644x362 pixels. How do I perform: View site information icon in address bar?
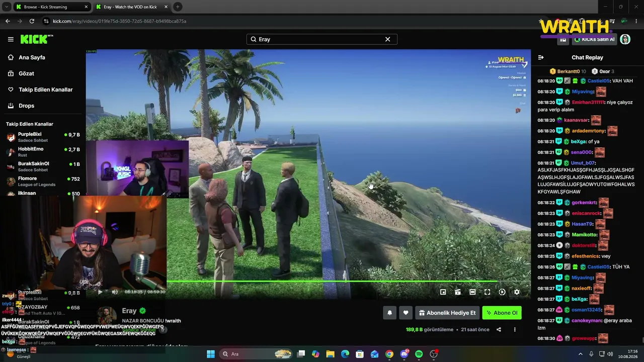tap(46, 21)
